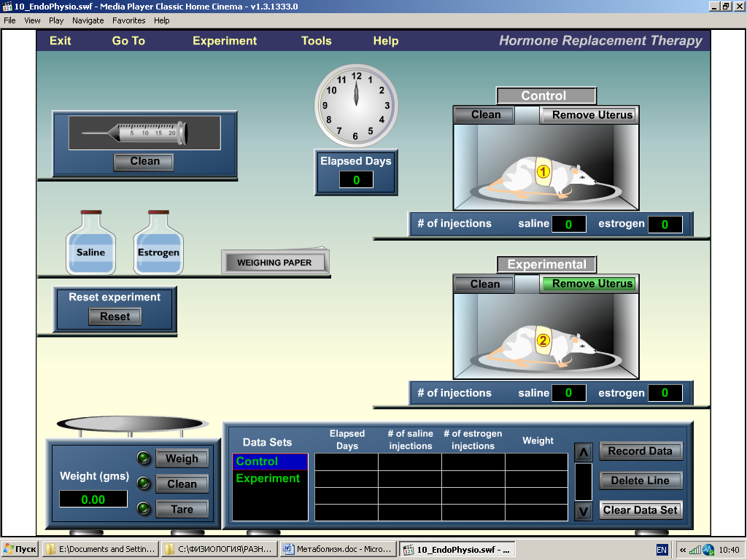Open the Experiment menu
This screenshot has height=560, width=747.
[225, 41]
